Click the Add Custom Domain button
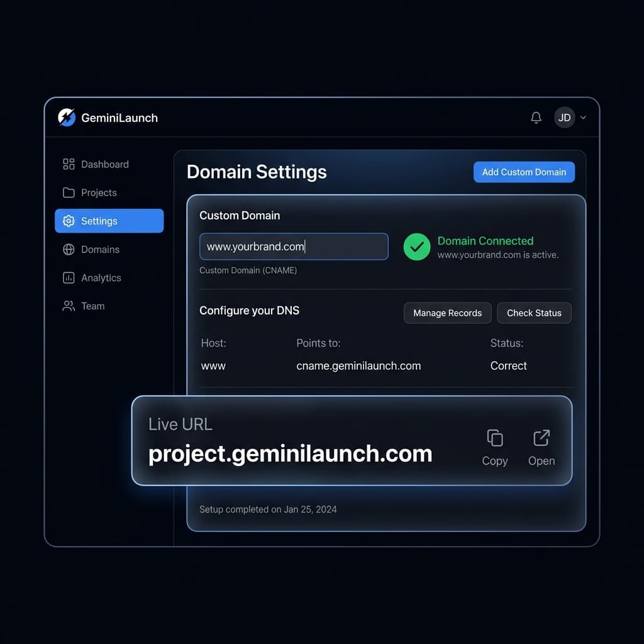This screenshot has width=644, height=644. 524,172
